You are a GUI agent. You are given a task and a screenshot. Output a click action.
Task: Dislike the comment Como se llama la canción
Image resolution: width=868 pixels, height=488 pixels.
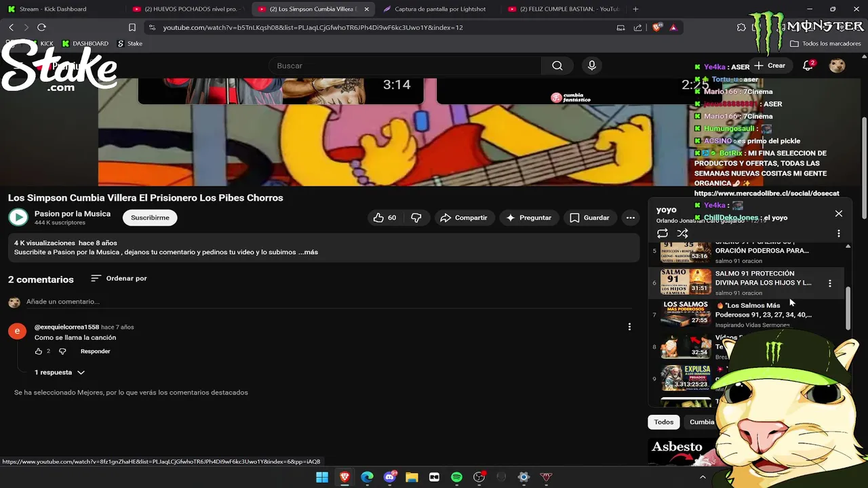pos(62,351)
